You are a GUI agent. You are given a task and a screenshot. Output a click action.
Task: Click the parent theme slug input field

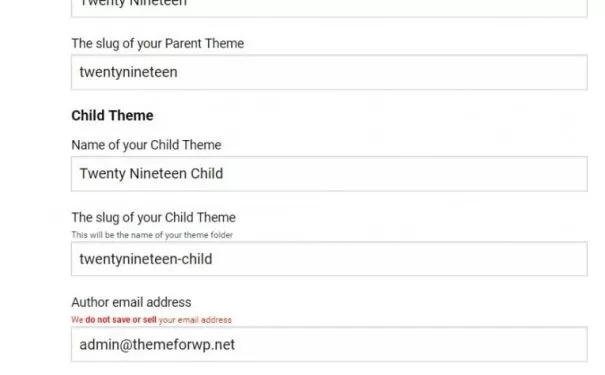coord(329,72)
